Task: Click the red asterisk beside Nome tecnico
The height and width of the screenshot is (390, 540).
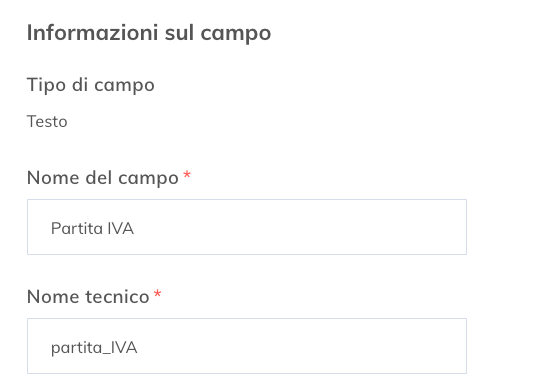Action: point(157,294)
